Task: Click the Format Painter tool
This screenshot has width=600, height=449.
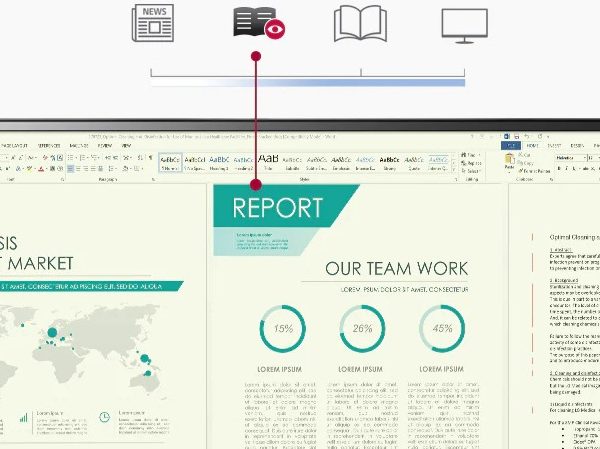Action: pos(534,171)
